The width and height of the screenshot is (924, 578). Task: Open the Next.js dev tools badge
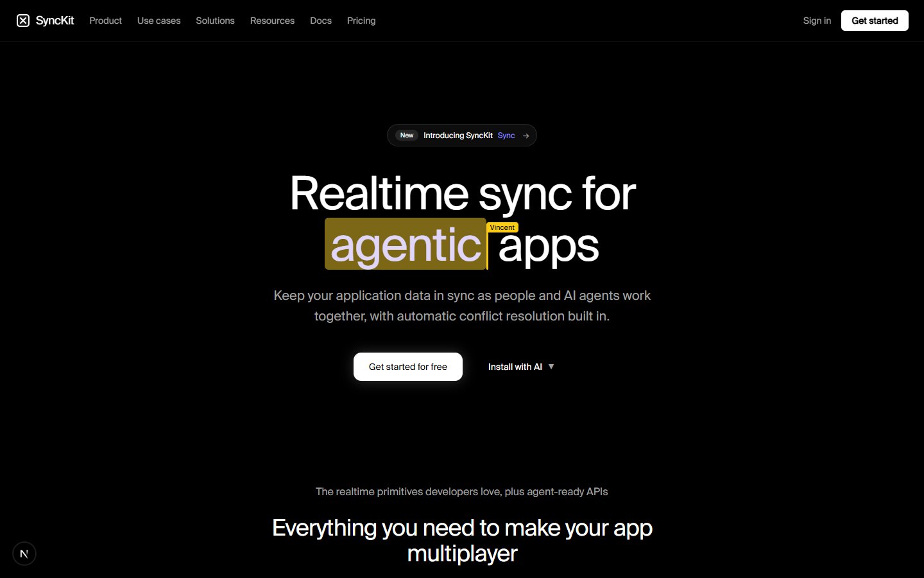[x=24, y=554]
